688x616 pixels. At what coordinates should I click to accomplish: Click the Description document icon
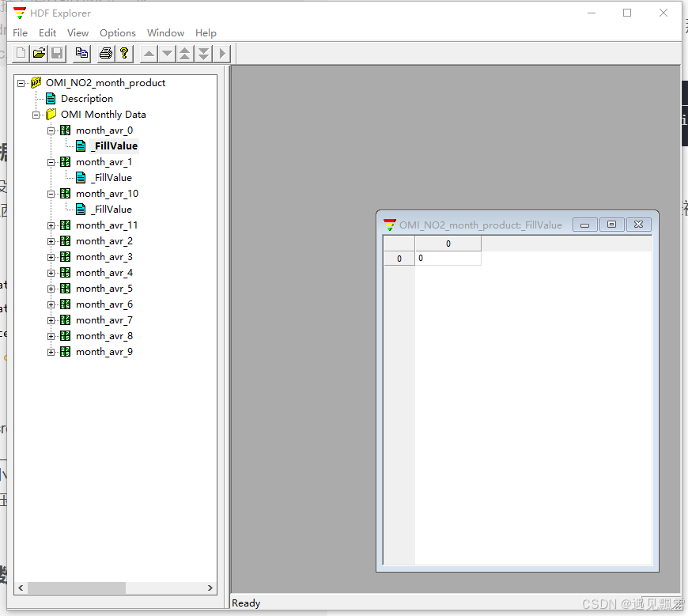51,98
